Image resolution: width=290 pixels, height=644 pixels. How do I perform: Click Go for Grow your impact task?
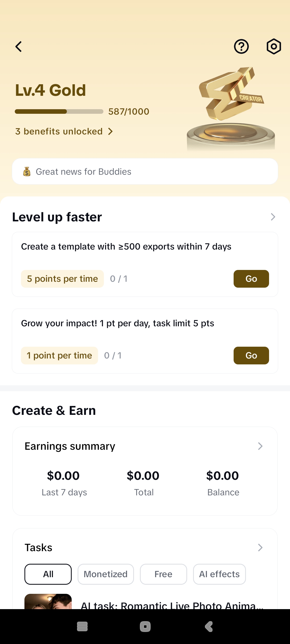click(251, 356)
